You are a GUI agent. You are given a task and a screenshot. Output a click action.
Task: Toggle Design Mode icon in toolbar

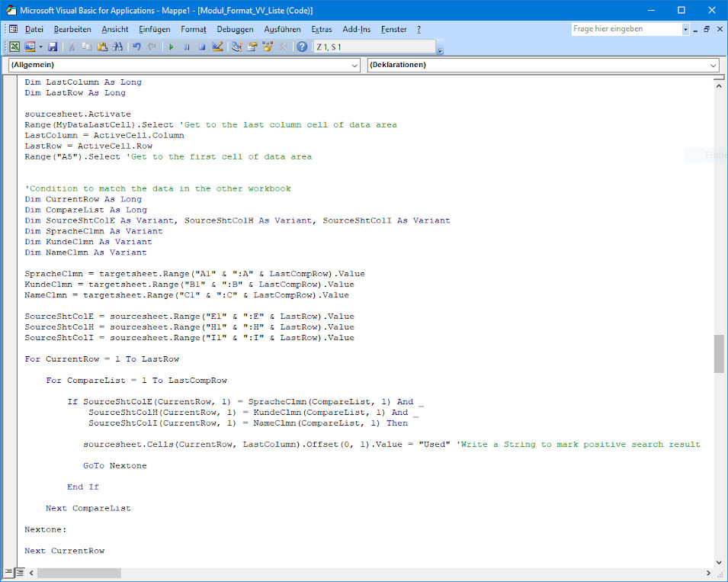[x=217, y=47]
